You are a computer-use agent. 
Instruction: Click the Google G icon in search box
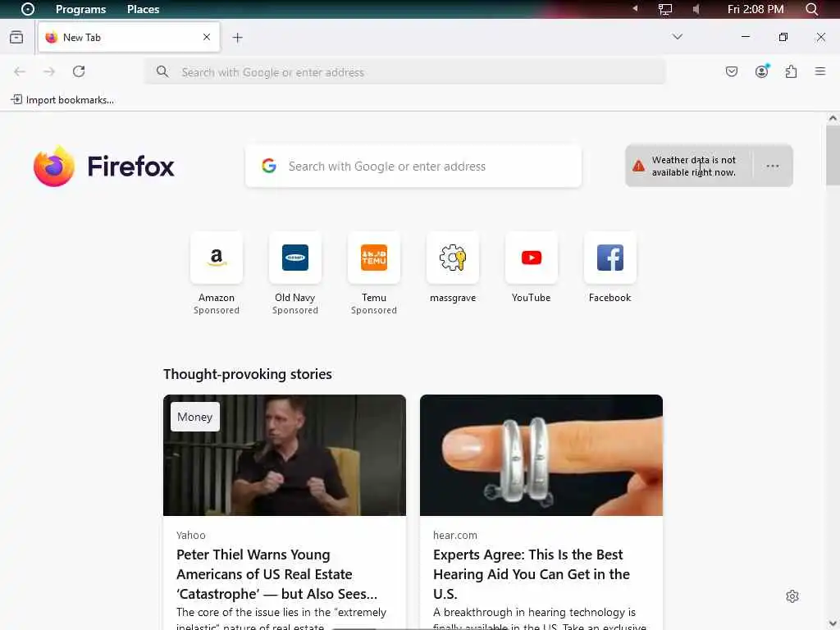269,166
